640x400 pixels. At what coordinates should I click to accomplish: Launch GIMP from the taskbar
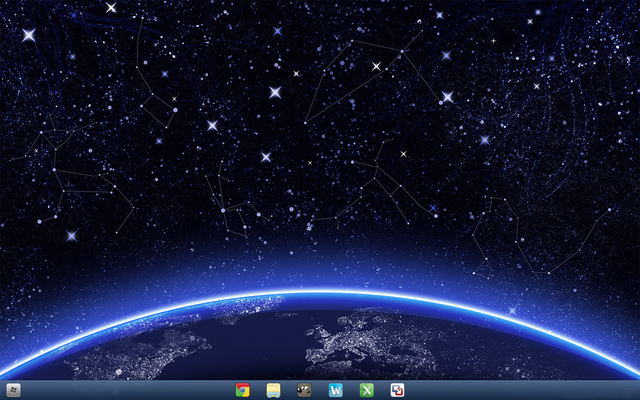coord(304,390)
